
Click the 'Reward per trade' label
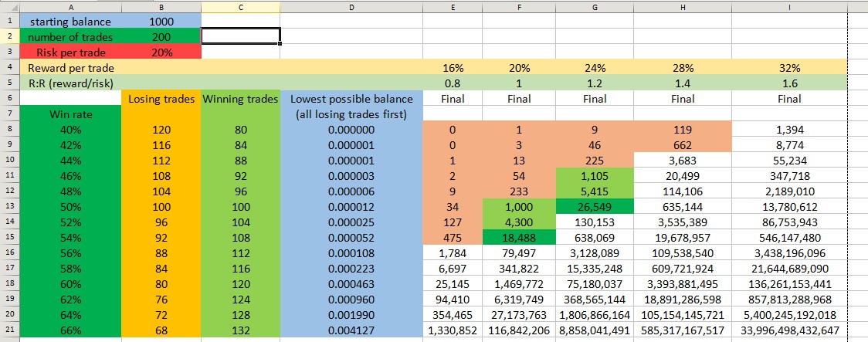(x=71, y=68)
